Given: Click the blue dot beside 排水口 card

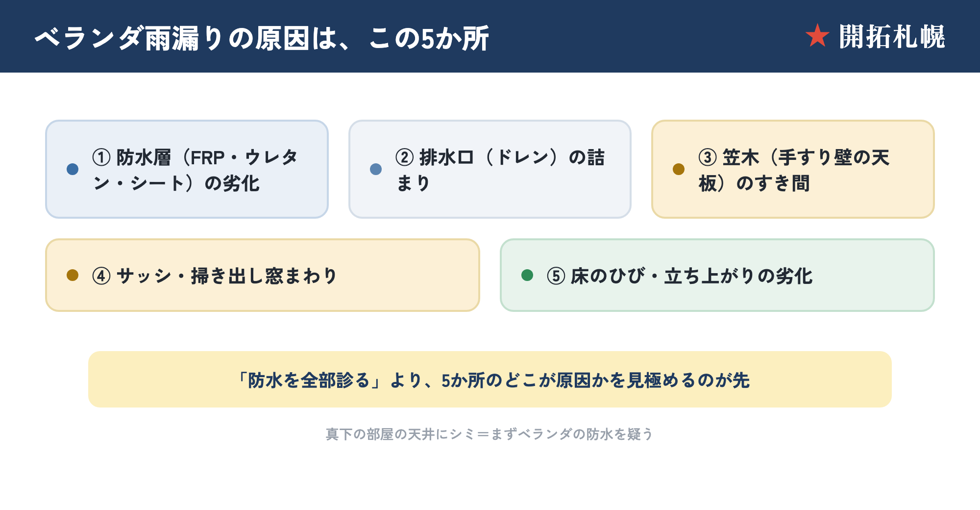Looking at the screenshot, I should pyautogui.click(x=376, y=169).
